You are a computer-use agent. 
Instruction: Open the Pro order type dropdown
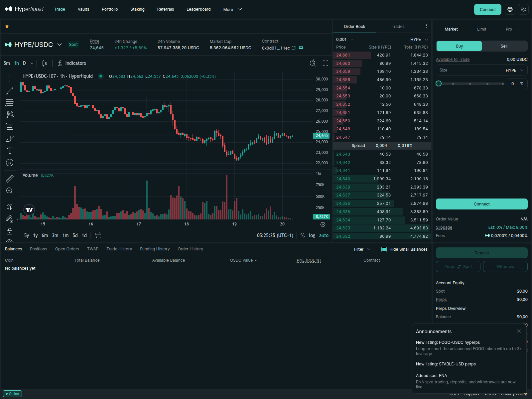click(x=512, y=29)
